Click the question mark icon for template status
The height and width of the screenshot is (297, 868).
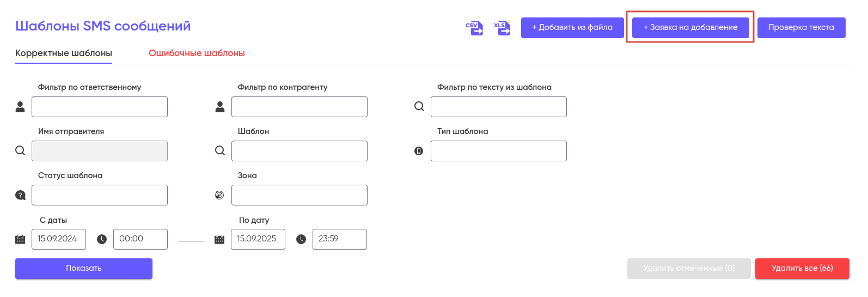(x=20, y=195)
